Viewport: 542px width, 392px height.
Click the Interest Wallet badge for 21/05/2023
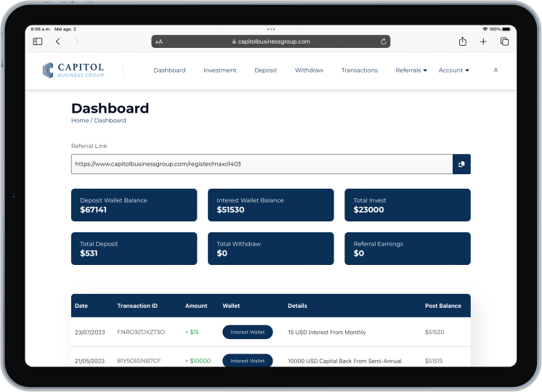[248, 361]
